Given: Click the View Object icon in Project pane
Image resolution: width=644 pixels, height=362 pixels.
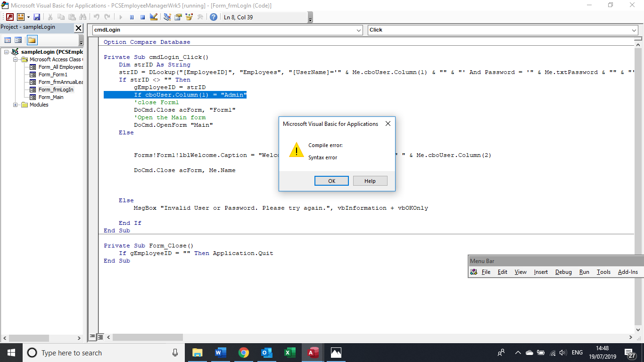Looking at the screenshot, I should (x=18, y=40).
